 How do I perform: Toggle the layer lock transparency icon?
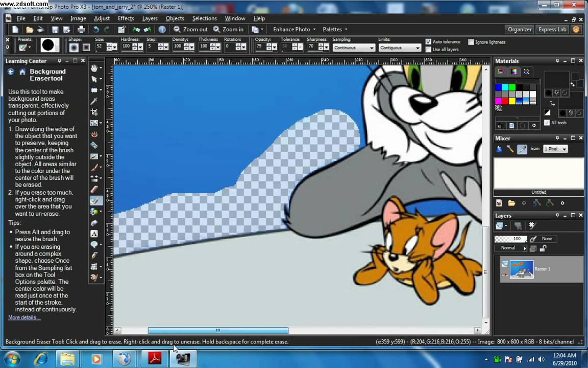[543, 248]
